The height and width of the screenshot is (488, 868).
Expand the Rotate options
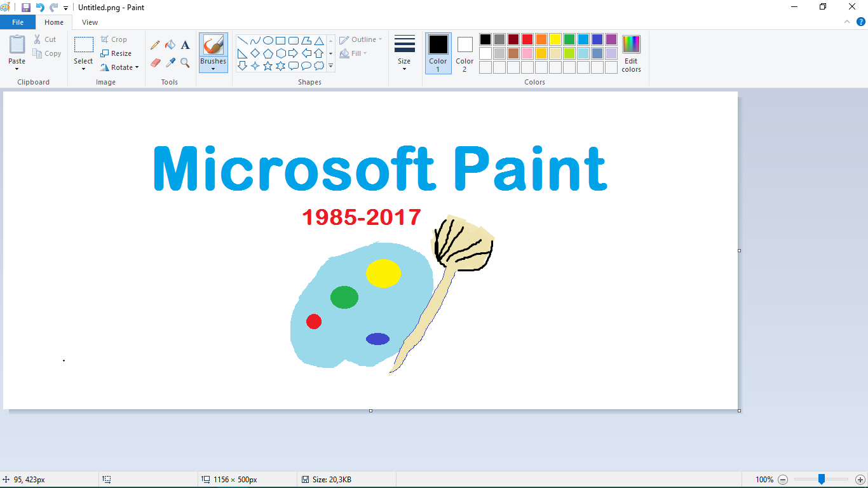tap(119, 67)
